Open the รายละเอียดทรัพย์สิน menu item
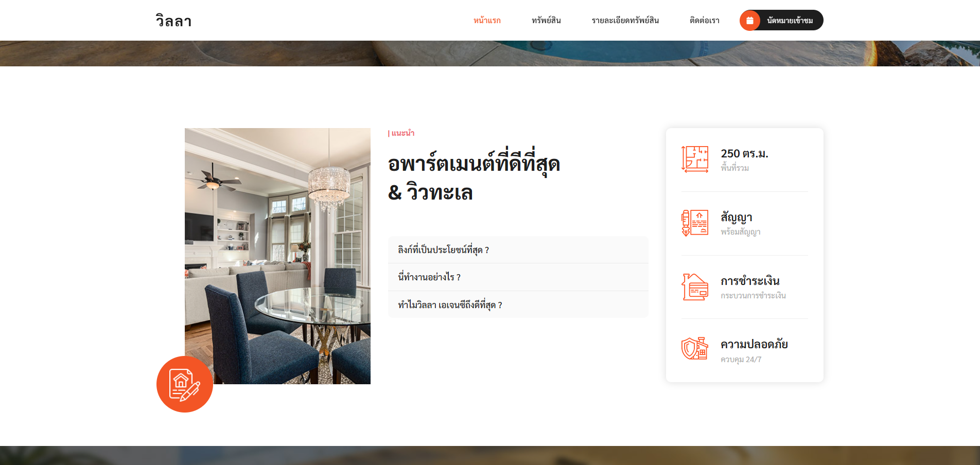The image size is (980, 465). point(625,20)
